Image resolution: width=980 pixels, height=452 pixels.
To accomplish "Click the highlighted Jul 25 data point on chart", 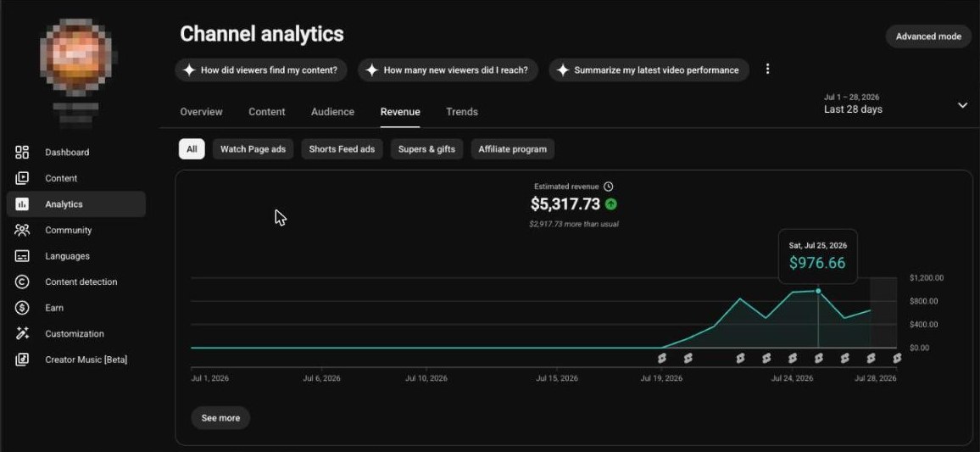I will [x=819, y=291].
